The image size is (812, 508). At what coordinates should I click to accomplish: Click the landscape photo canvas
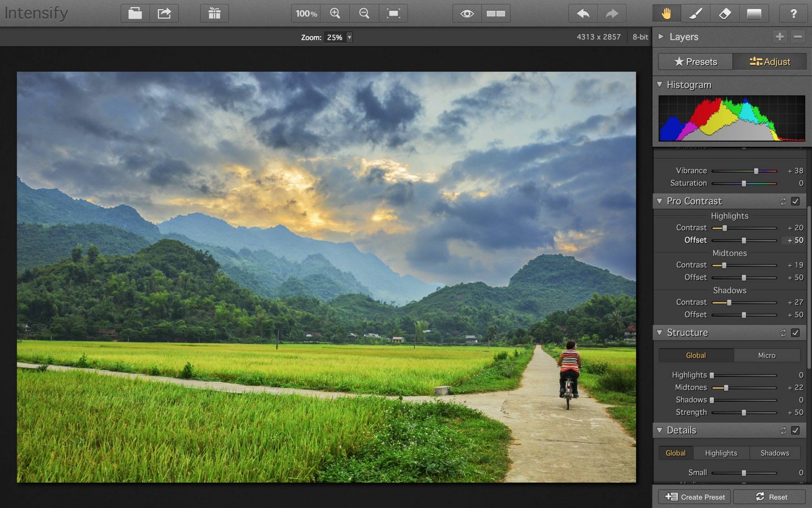tap(326, 277)
